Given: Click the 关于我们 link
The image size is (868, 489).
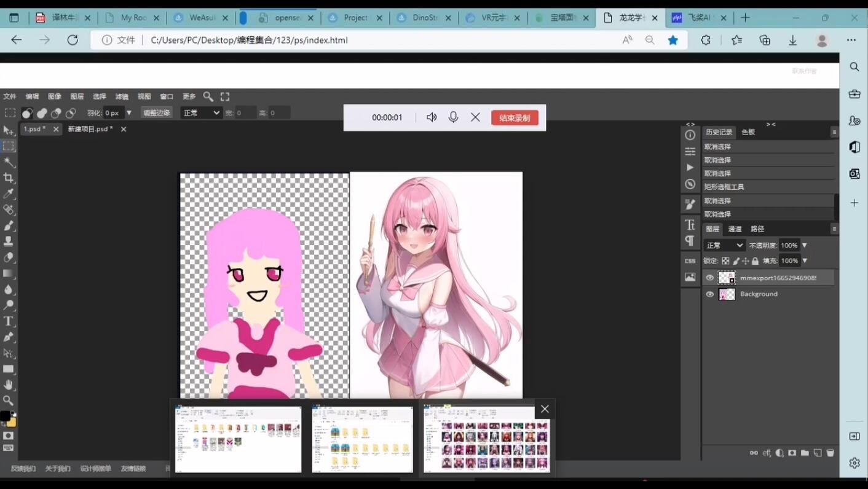Looking at the screenshot, I should [x=58, y=469].
